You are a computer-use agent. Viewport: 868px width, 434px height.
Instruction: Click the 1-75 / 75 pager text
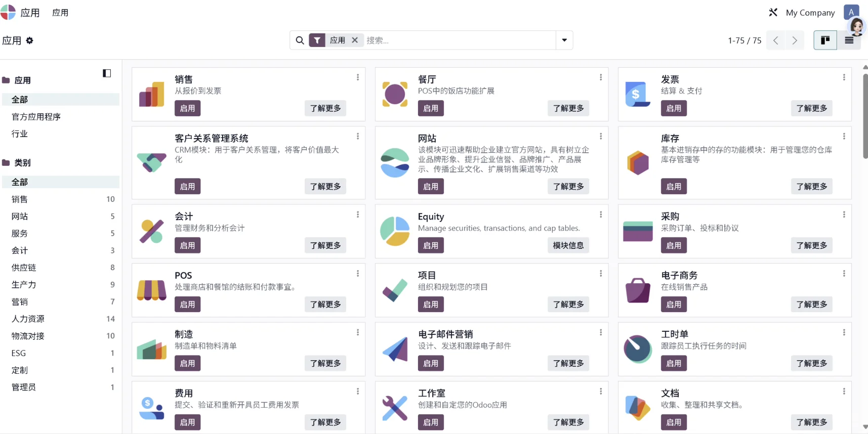(x=745, y=40)
